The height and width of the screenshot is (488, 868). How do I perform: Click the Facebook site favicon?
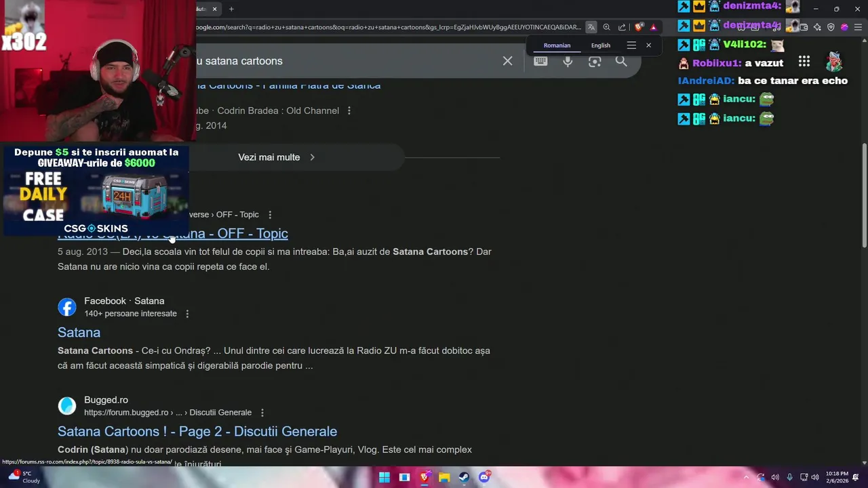67,307
